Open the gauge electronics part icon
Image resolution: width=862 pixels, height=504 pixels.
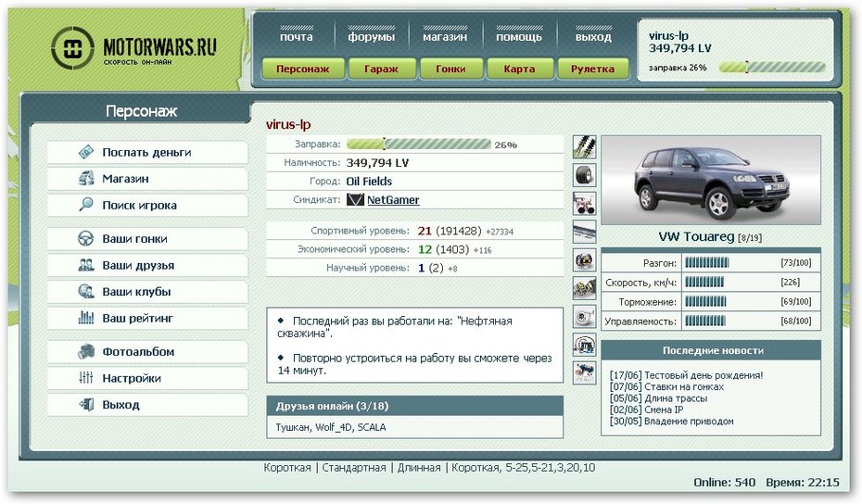click(x=584, y=346)
